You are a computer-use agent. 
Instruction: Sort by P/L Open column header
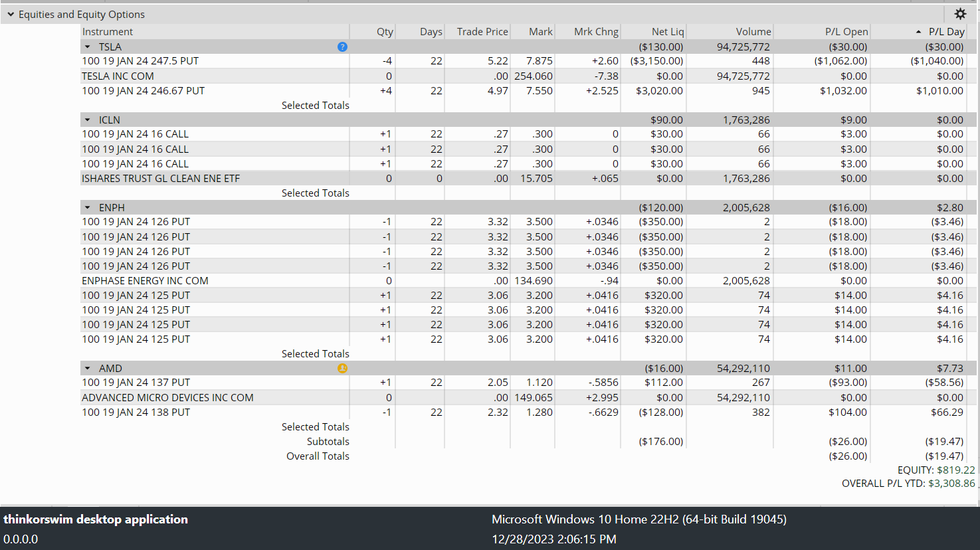846,32
